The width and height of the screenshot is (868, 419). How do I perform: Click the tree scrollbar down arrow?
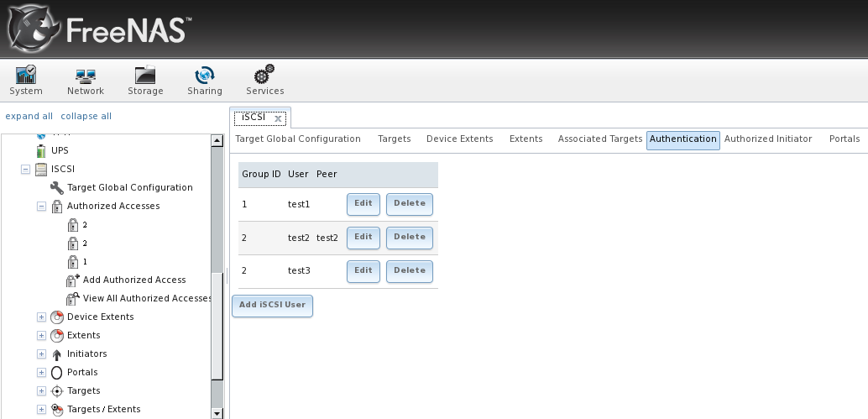(217, 413)
